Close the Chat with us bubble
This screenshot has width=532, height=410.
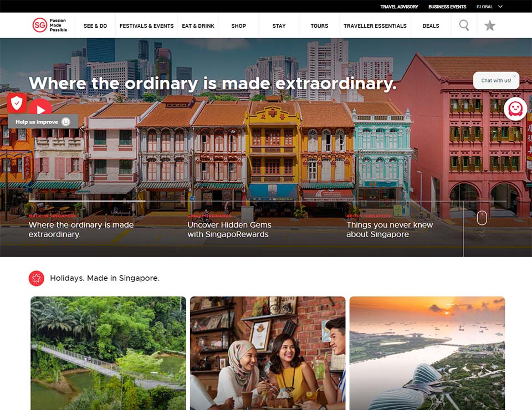click(x=514, y=76)
